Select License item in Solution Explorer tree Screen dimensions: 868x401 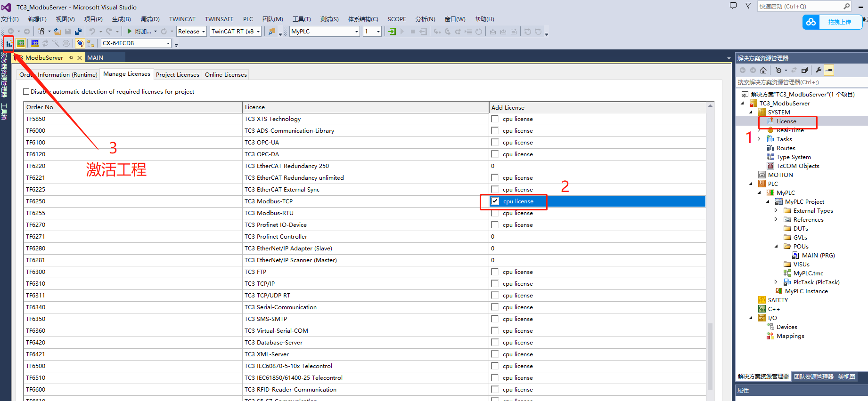786,121
